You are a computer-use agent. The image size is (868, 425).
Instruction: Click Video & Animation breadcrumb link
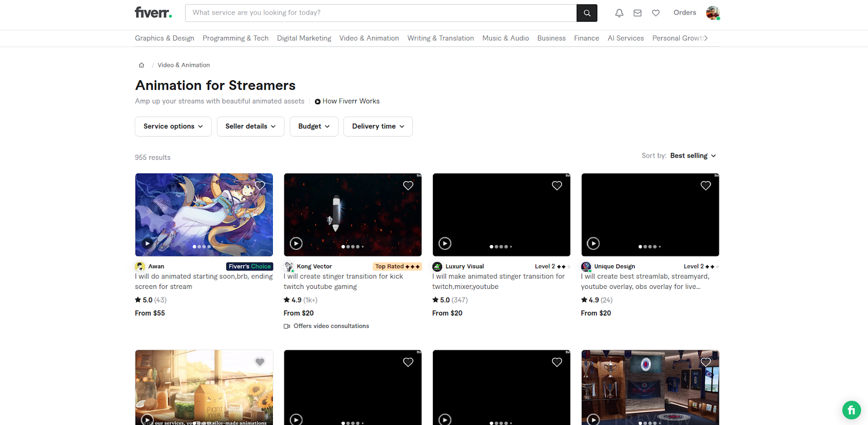coord(183,65)
